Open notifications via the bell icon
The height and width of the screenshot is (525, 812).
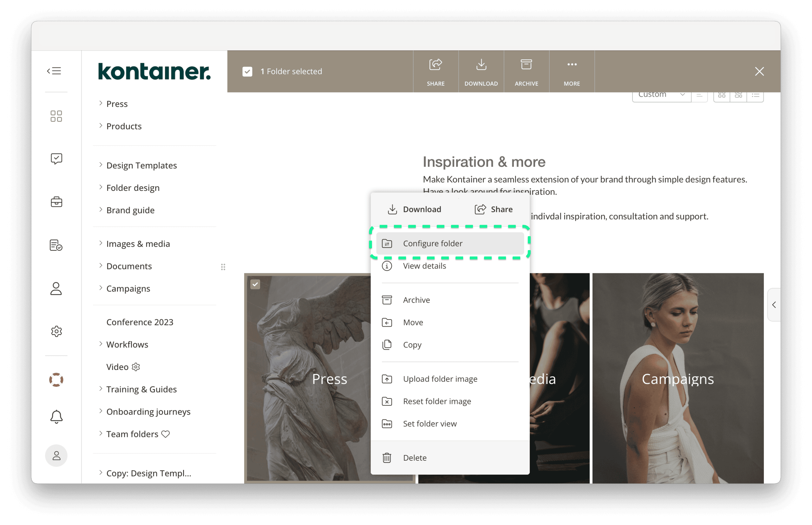(x=56, y=417)
